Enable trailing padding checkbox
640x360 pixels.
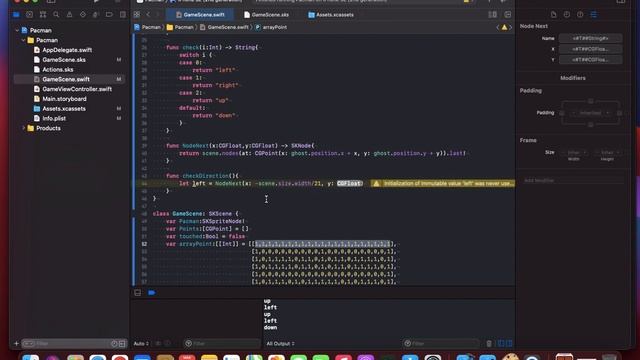point(620,113)
